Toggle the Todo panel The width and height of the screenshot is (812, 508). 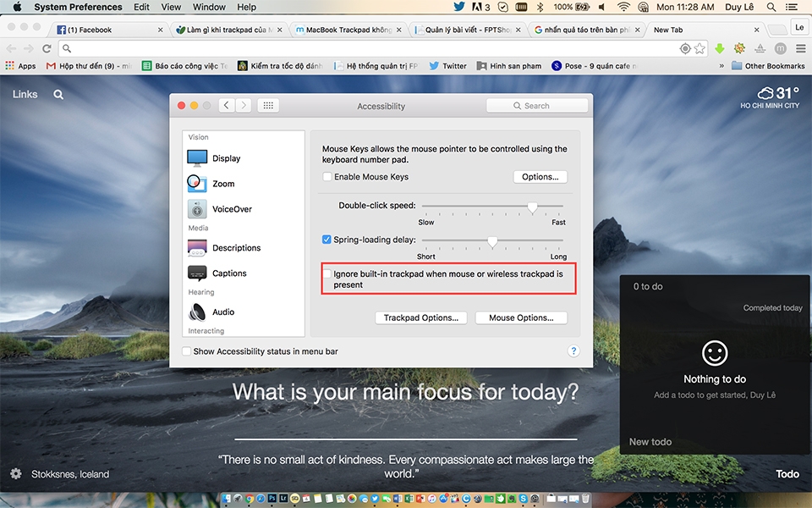(787, 474)
